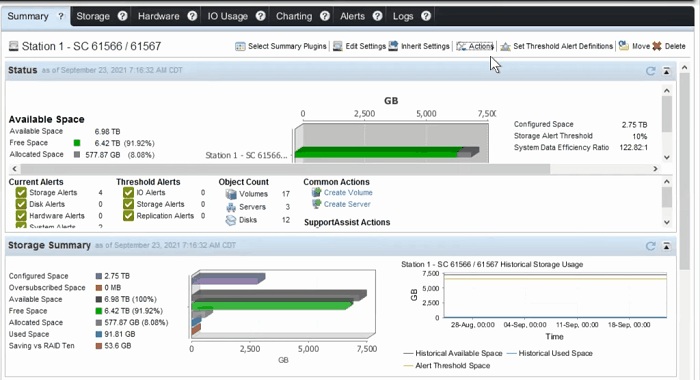
Task: Click green Free Space swatch in Status
Action: tap(77, 143)
